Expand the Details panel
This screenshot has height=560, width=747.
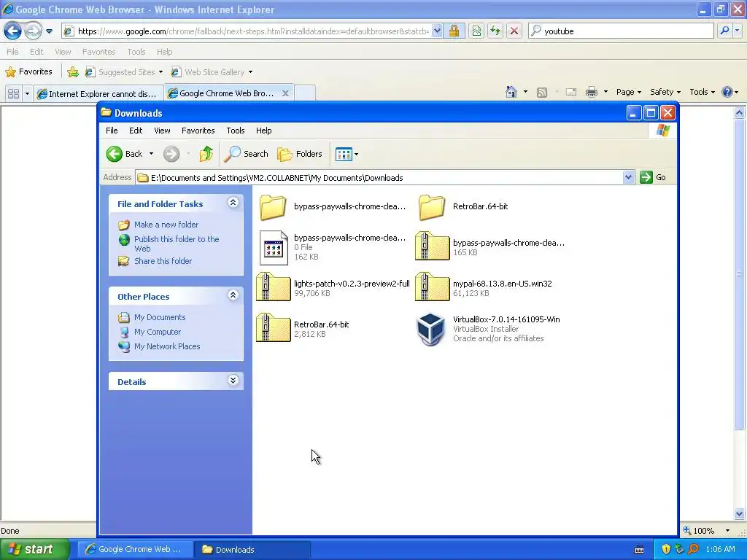[233, 381]
